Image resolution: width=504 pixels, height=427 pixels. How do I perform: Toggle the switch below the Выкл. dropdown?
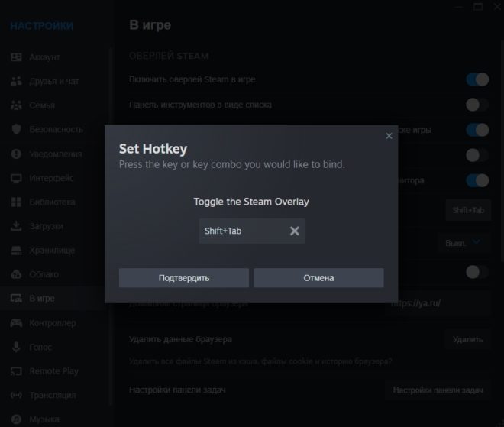477,272
